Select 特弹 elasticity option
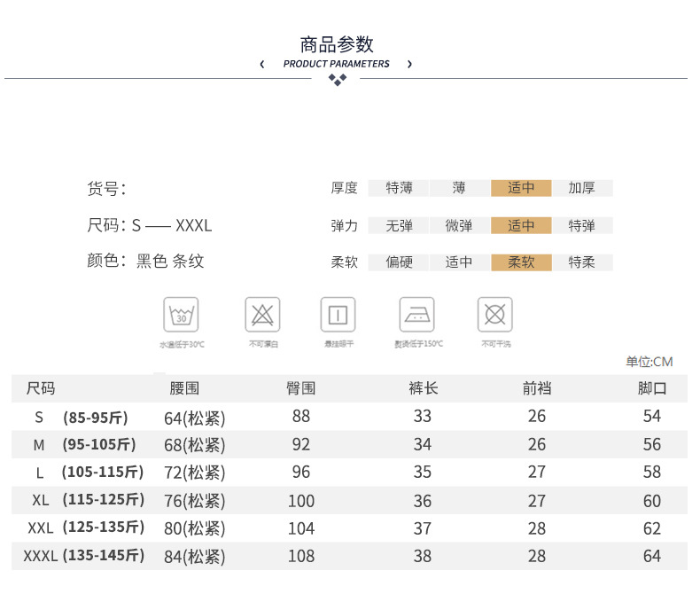 [x=582, y=225]
